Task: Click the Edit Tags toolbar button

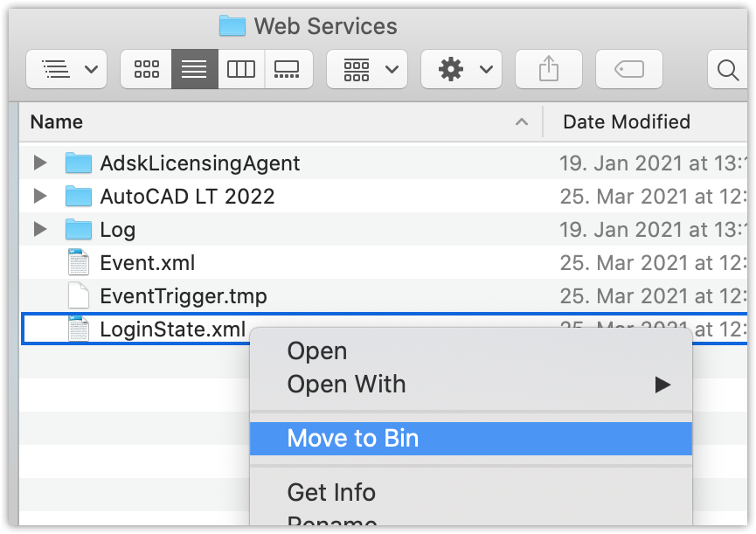Action: 628,69
